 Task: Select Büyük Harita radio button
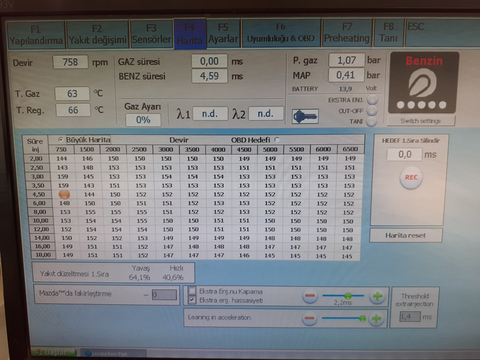pyautogui.click(x=61, y=139)
